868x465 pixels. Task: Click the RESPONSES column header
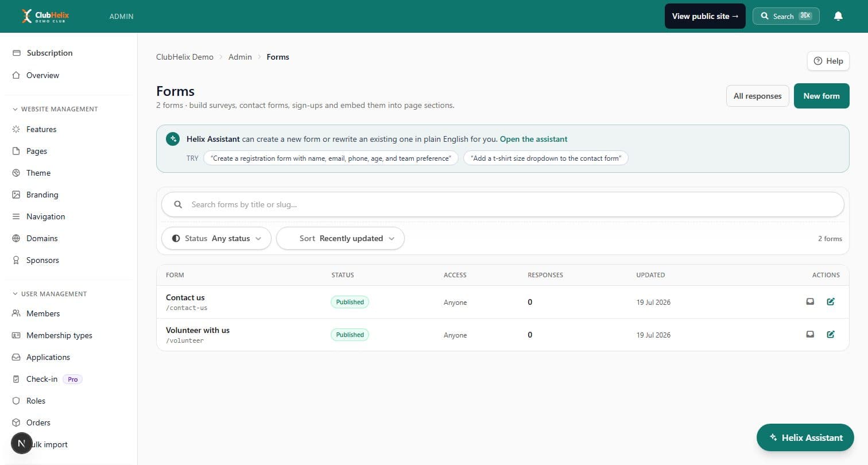pos(545,275)
